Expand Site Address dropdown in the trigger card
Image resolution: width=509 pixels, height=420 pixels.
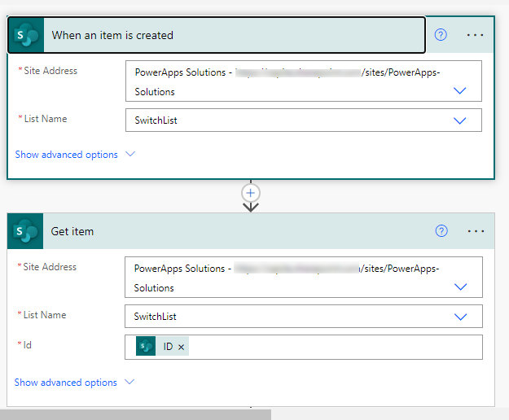click(459, 90)
